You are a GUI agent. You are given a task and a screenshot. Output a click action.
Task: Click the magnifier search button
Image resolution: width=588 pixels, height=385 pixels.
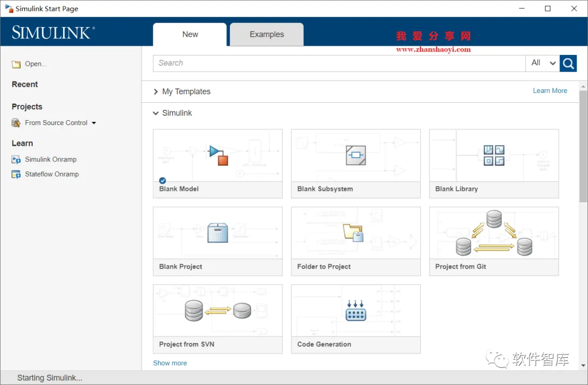pyautogui.click(x=568, y=63)
